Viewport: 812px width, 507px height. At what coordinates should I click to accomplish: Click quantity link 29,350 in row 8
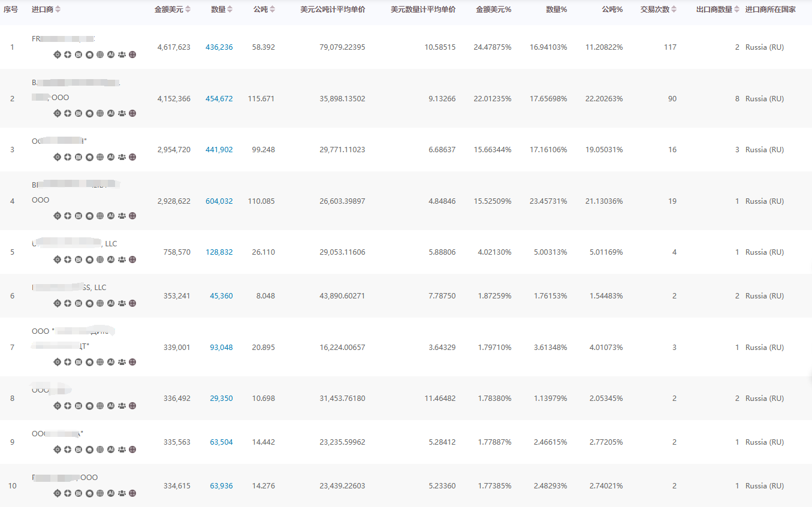[x=221, y=399]
